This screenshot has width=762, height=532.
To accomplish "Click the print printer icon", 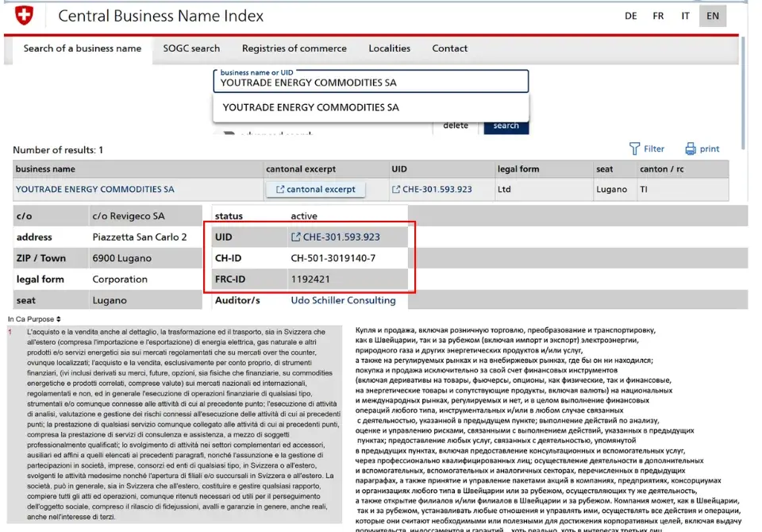I will point(690,148).
